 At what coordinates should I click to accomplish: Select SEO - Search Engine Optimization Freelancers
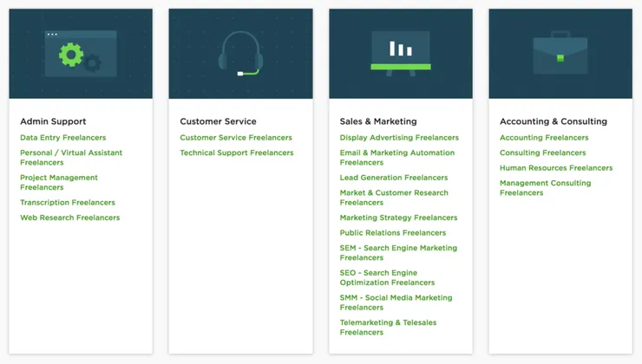point(387,277)
